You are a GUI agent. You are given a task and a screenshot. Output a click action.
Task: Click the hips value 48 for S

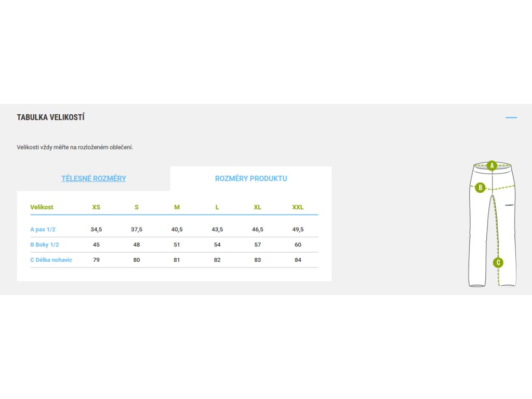[137, 245]
